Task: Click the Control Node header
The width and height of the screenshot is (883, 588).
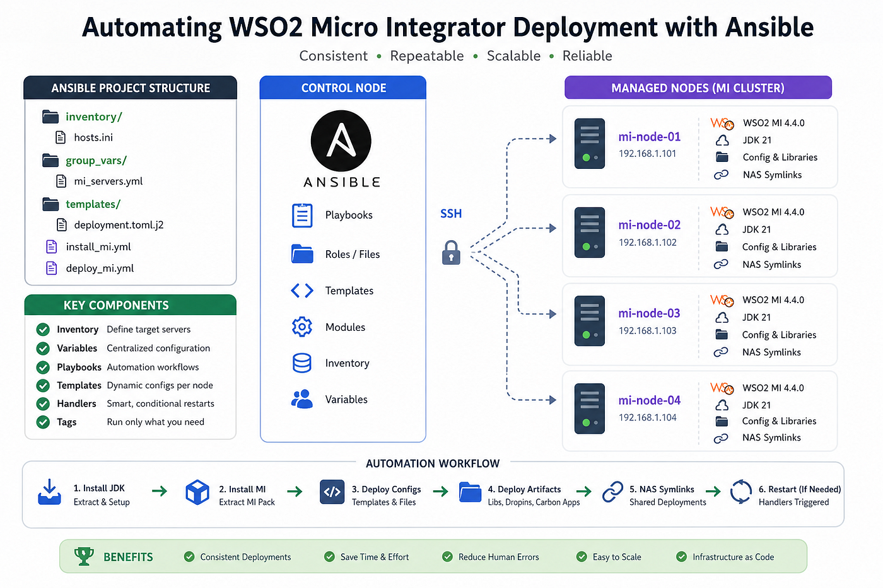Action: (x=343, y=88)
